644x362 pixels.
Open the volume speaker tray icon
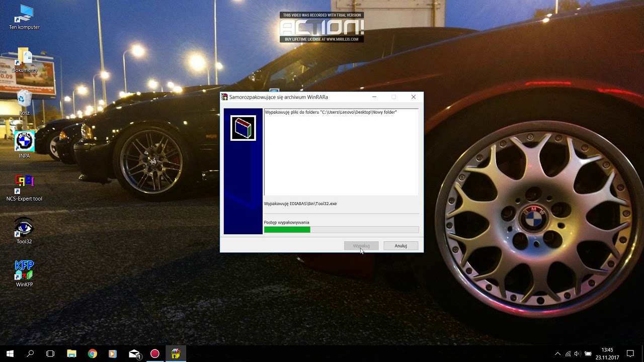[577, 354]
